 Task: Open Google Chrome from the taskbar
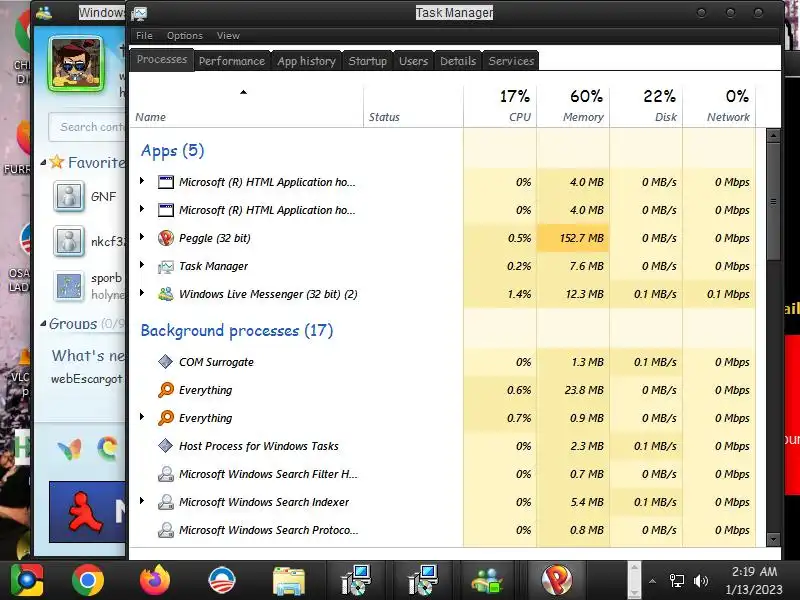point(88,580)
